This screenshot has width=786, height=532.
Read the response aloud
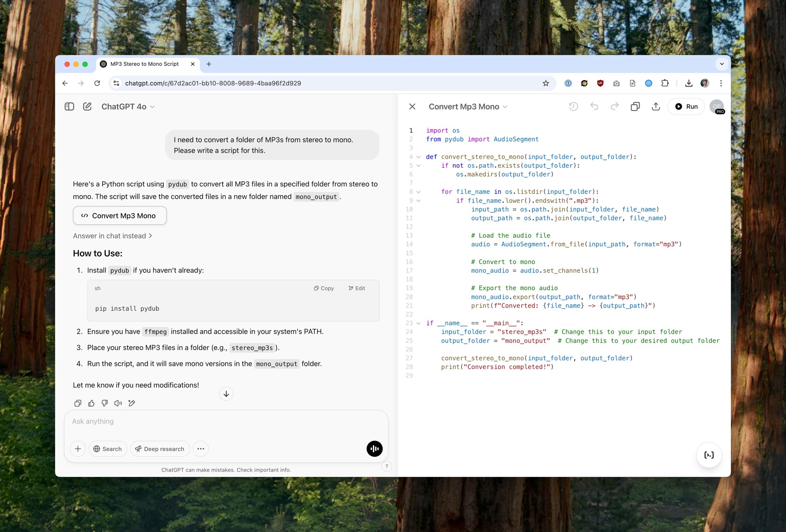[x=118, y=403]
